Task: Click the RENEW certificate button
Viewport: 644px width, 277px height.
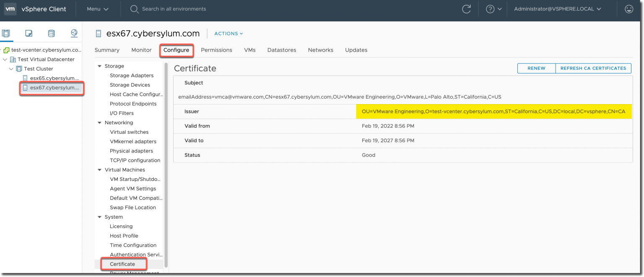Action: (x=536, y=68)
